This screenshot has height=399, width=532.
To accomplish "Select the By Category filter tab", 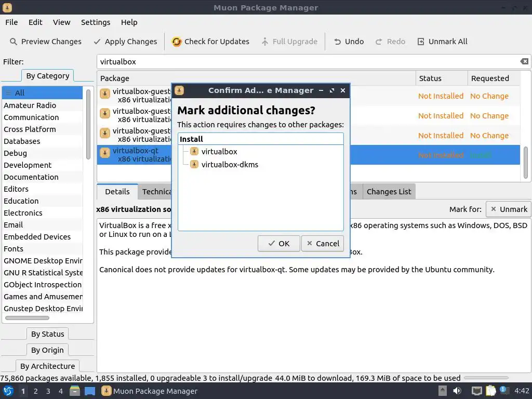I will tap(47, 76).
